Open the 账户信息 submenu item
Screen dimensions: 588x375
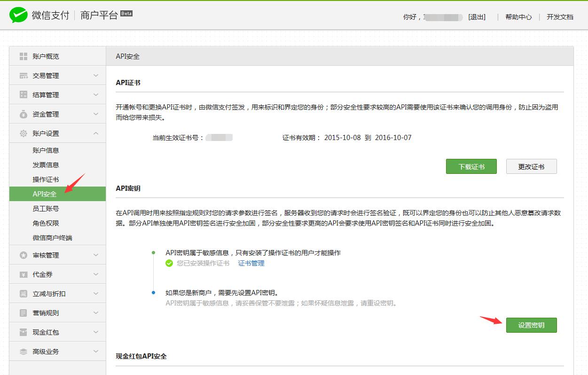click(46, 150)
